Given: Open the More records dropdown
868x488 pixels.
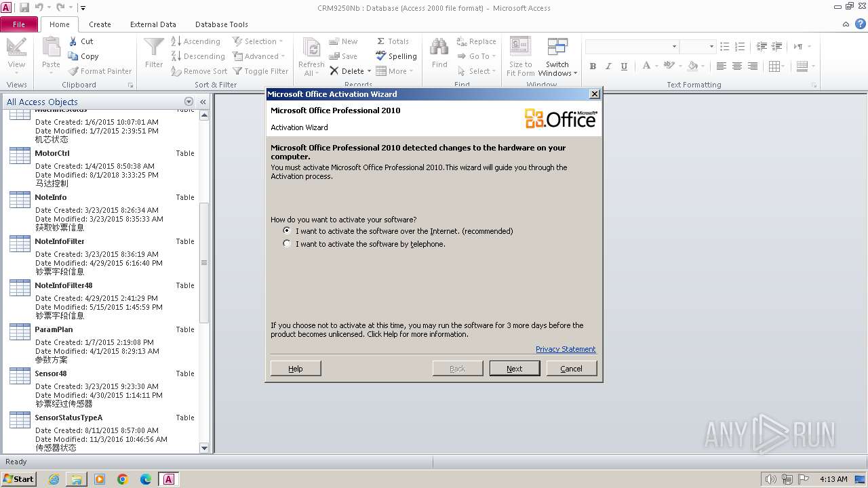Looking at the screenshot, I should tap(394, 71).
